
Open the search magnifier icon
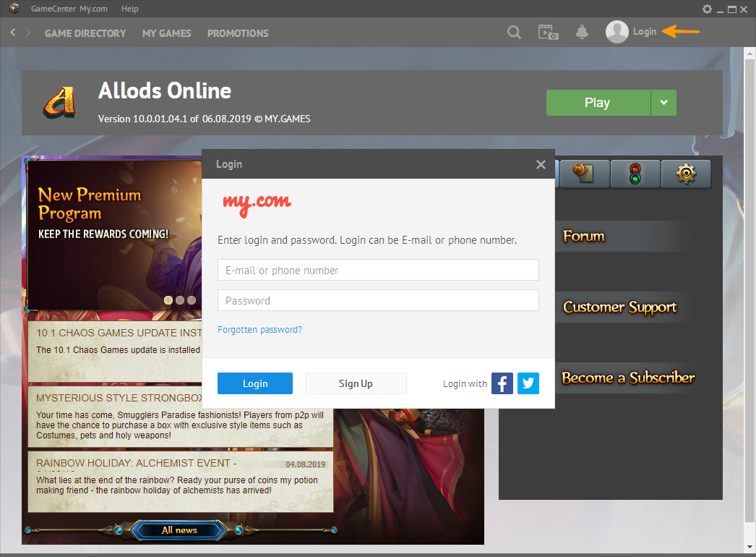(514, 33)
